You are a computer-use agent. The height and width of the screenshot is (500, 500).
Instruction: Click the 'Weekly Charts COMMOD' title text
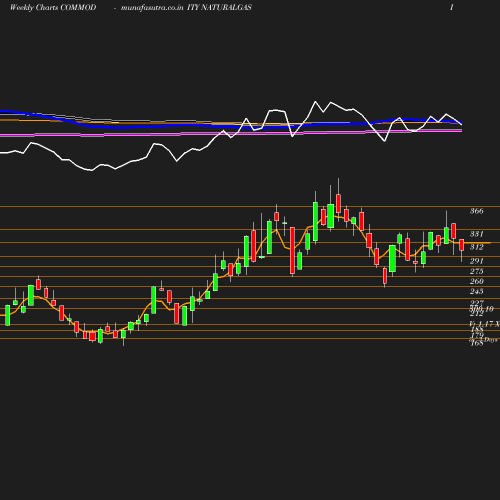pyautogui.click(x=53, y=8)
